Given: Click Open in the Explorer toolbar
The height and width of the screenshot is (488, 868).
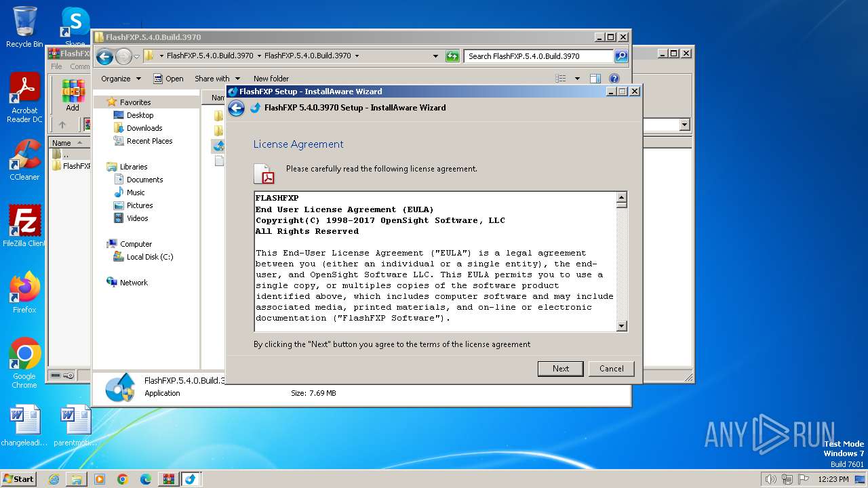Looking at the screenshot, I should click(168, 79).
